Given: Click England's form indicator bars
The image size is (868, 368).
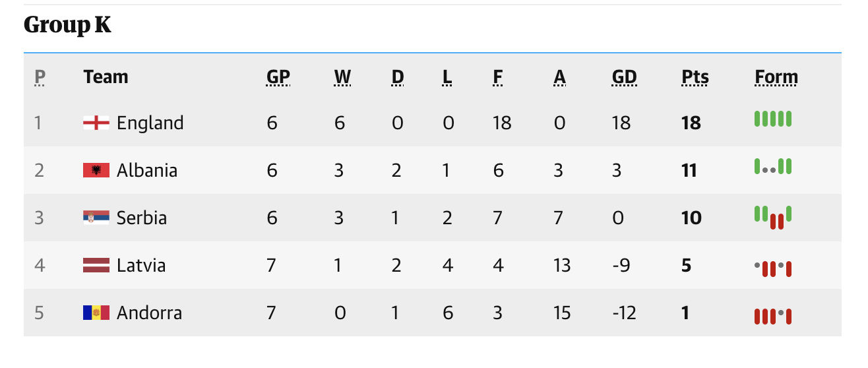Looking at the screenshot, I should click(772, 119).
